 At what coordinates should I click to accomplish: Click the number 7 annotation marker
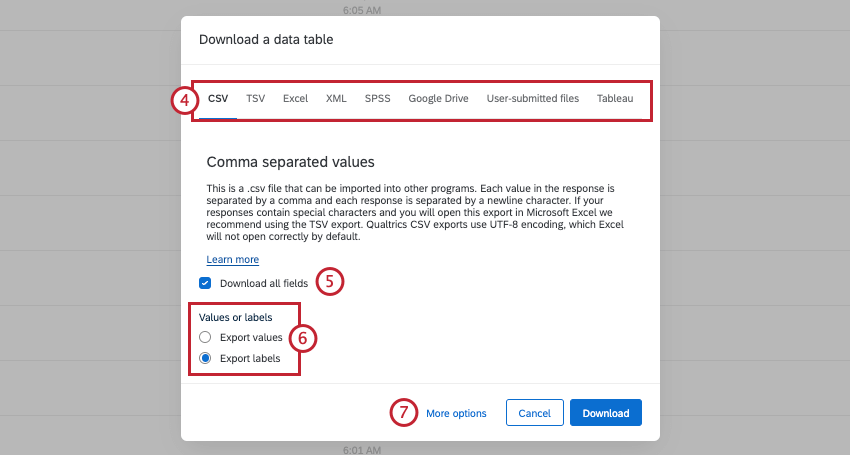click(403, 413)
